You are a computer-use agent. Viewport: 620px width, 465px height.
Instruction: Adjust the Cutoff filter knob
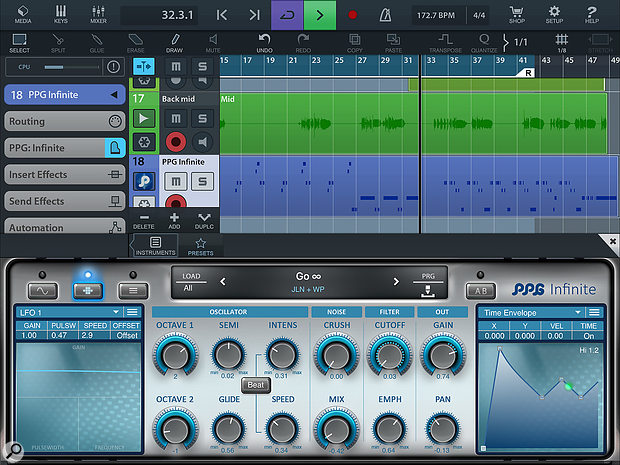(x=389, y=354)
